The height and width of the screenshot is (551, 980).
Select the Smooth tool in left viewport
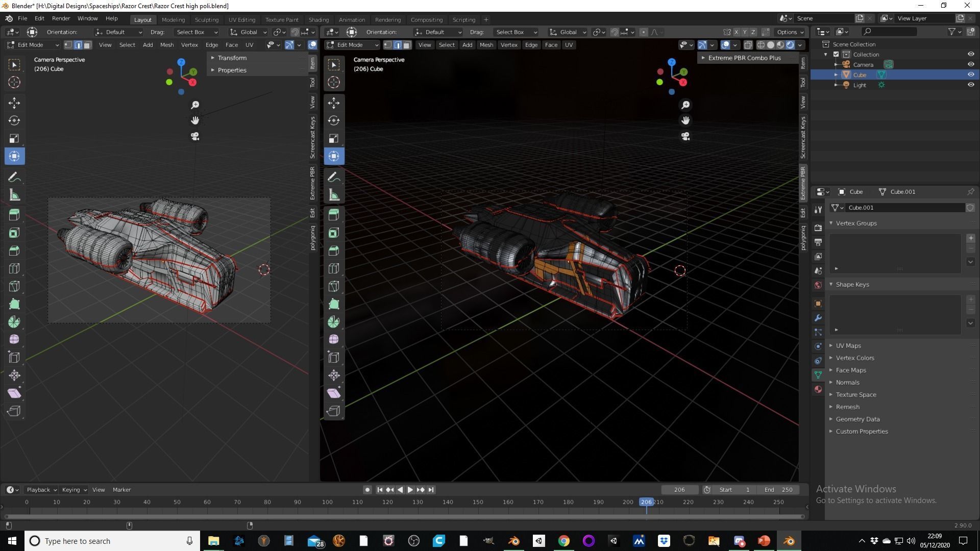[14, 339]
